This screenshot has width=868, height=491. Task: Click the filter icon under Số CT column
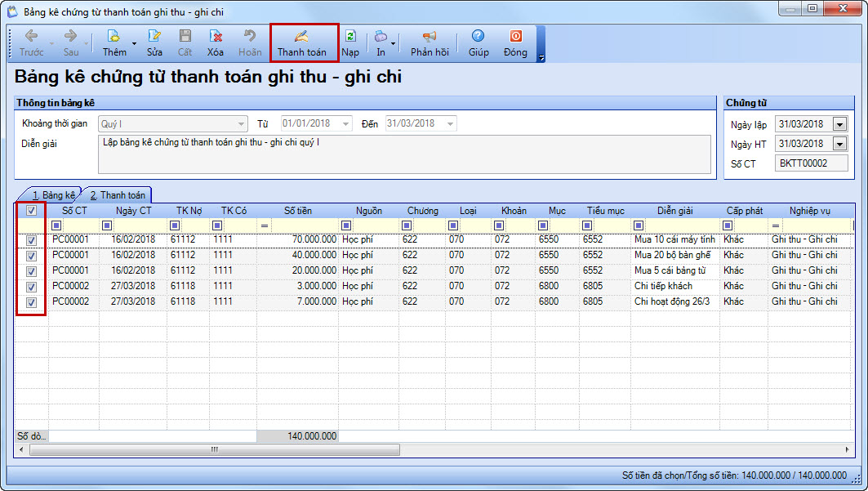tap(56, 225)
